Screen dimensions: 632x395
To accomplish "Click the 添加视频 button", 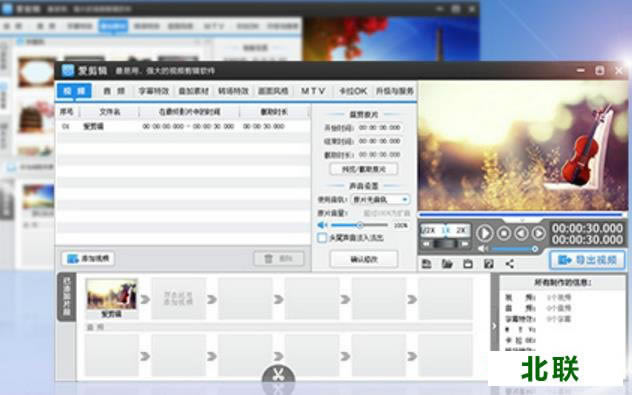I will click(x=88, y=258).
